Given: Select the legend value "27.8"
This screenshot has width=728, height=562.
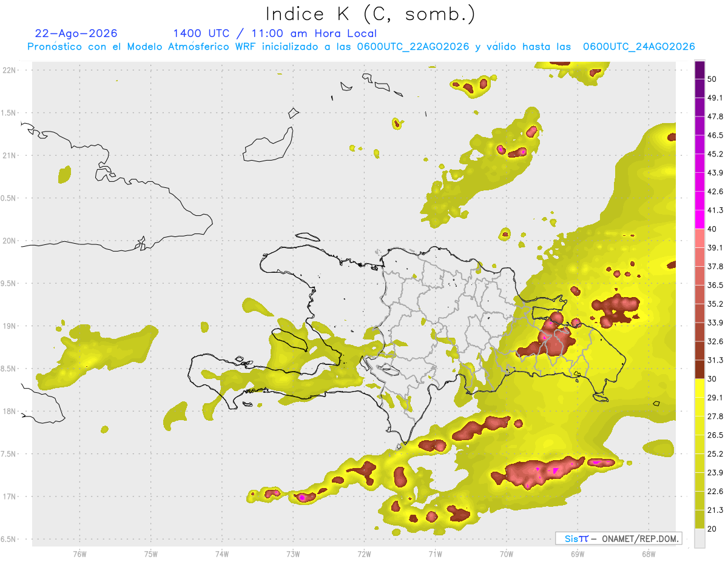Looking at the screenshot, I should pyautogui.click(x=716, y=416).
